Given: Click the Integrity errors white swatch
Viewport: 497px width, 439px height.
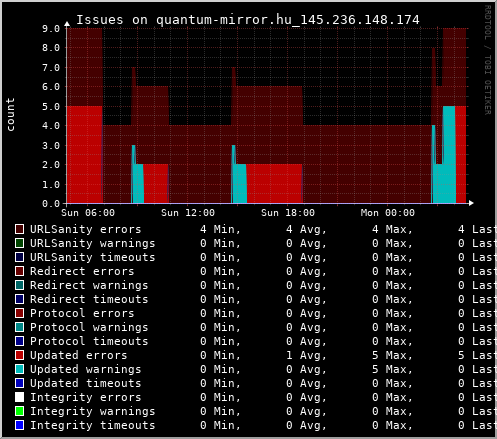Looking at the screenshot, I should (19, 397).
